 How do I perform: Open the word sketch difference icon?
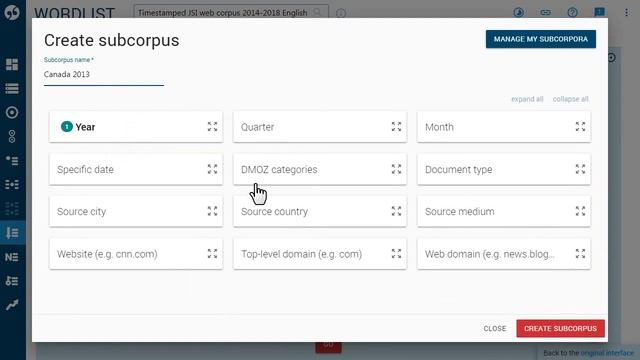[12, 136]
